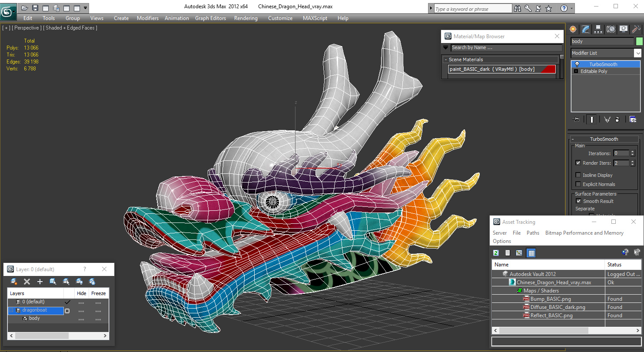Click Status Log icon in Asset Tracking
This screenshot has height=352, width=644.
coord(507,252)
